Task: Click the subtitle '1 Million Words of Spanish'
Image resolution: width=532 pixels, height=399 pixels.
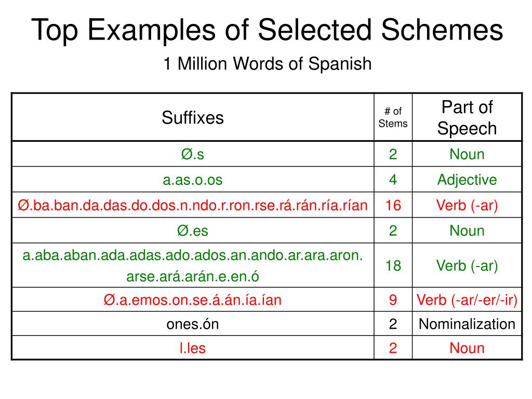Action: point(268,63)
